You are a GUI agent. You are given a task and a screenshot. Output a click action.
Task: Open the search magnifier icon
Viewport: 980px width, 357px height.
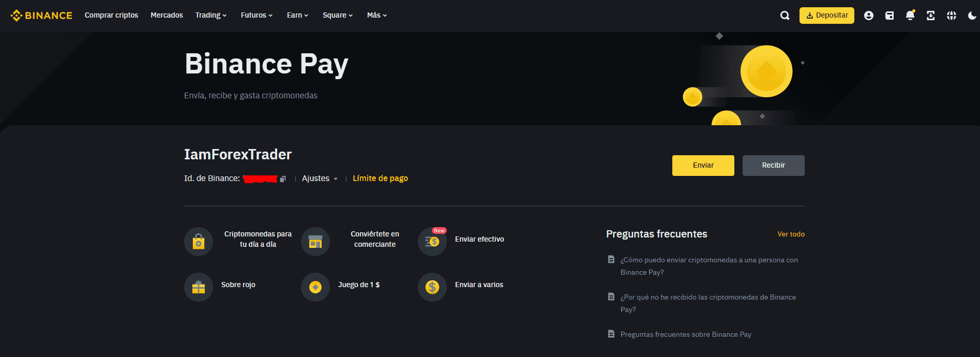coord(785,16)
